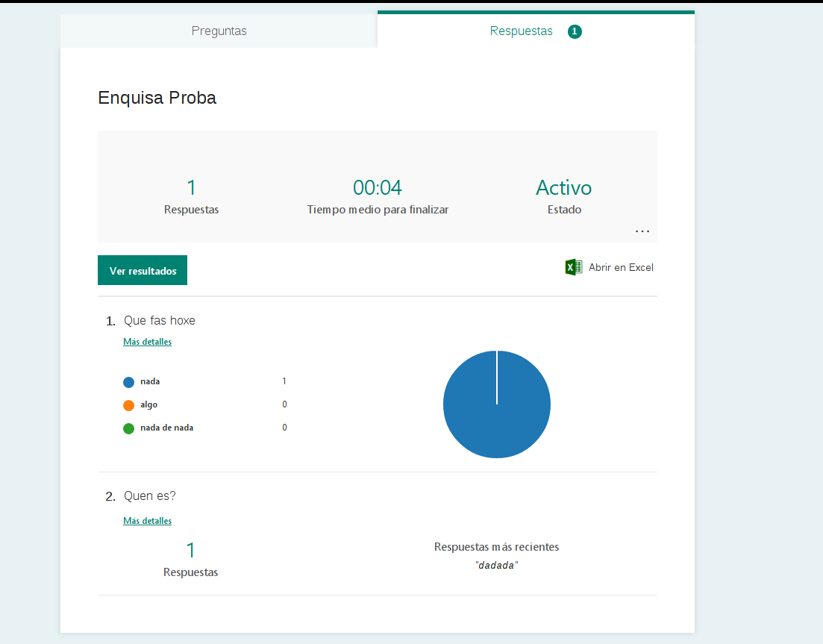The image size is (823, 644).
Task: Click the recent response "dadada"
Action: (496, 566)
